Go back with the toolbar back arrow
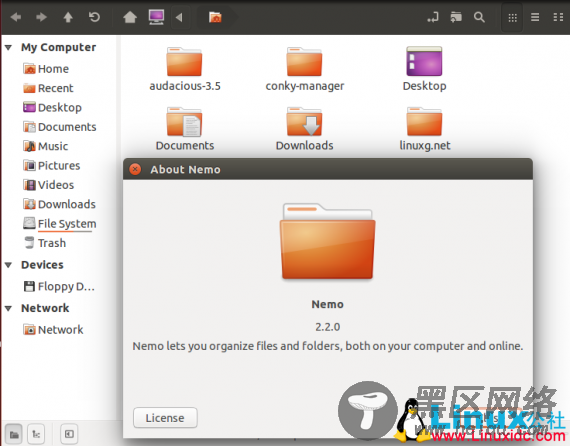The image size is (570, 446). 16,17
